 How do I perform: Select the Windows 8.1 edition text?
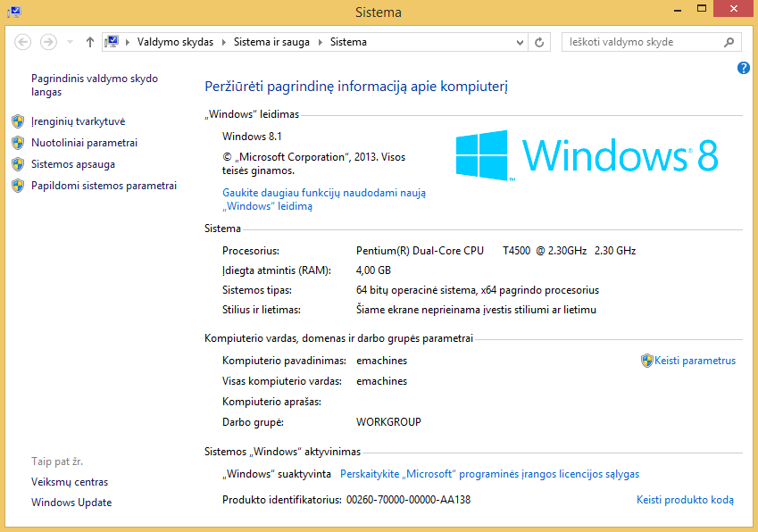(252, 137)
